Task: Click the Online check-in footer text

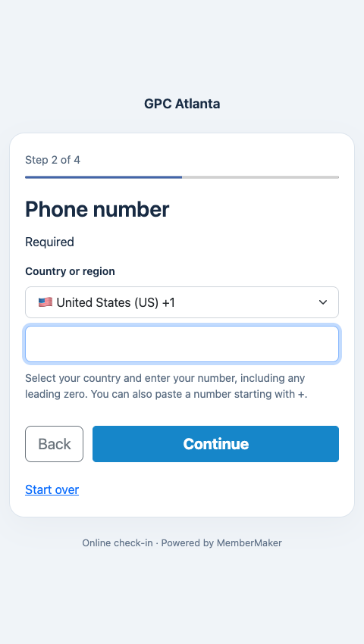Action: tap(118, 543)
